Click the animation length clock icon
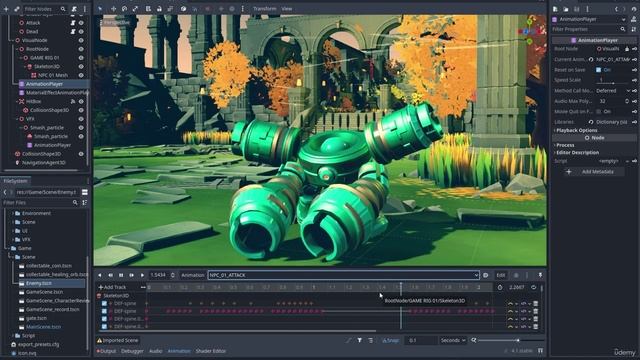640x360 pixels. (500, 287)
